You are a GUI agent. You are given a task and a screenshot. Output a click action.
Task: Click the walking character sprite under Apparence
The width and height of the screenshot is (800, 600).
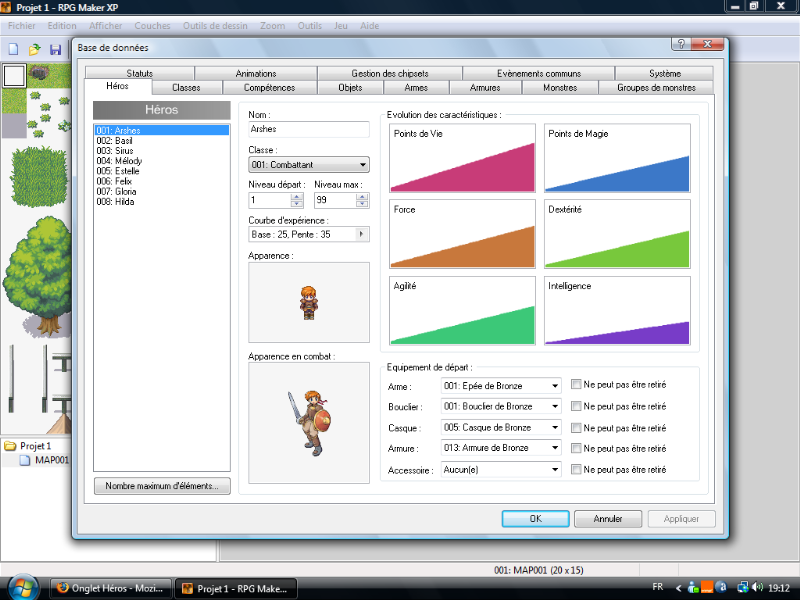pyautogui.click(x=308, y=301)
